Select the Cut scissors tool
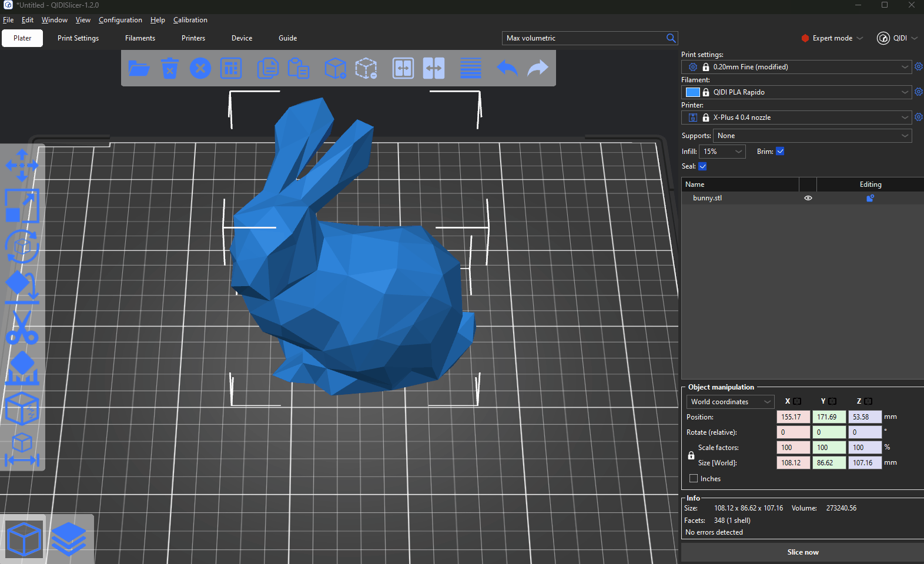The image size is (924, 564). pyautogui.click(x=22, y=327)
